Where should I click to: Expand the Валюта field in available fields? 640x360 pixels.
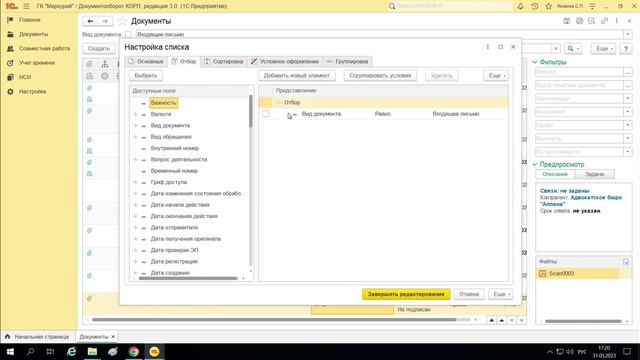[x=136, y=114]
